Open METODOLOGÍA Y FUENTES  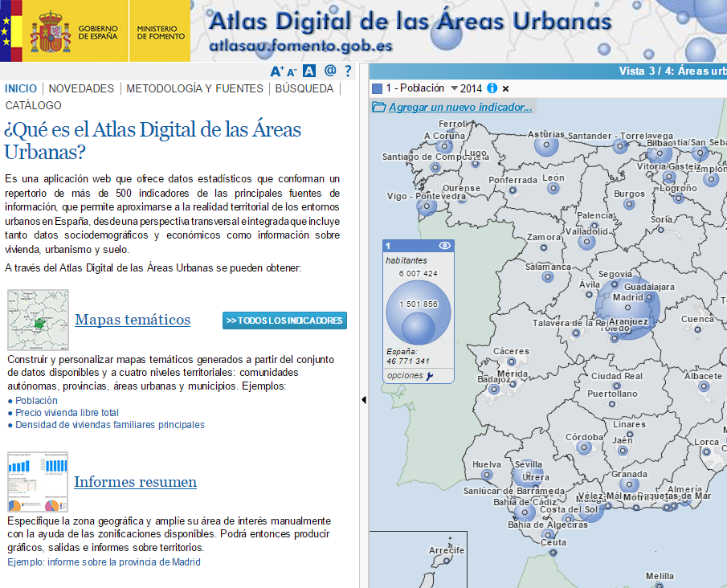coord(194,88)
